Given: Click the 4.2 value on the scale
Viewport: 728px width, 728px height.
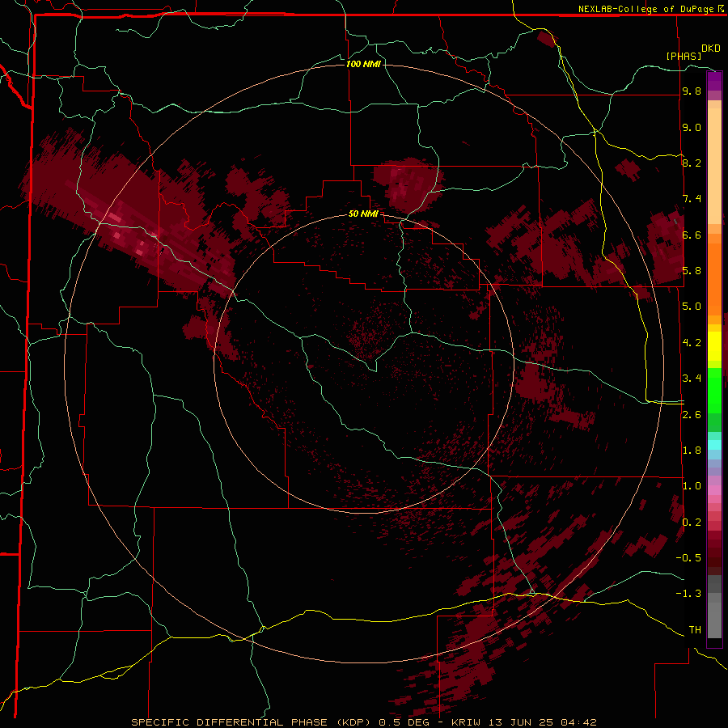Looking at the screenshot, I should 692,343.
